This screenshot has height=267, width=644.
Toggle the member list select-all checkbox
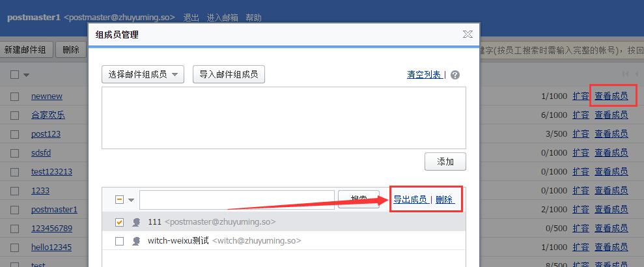click(x=119, y=200)
